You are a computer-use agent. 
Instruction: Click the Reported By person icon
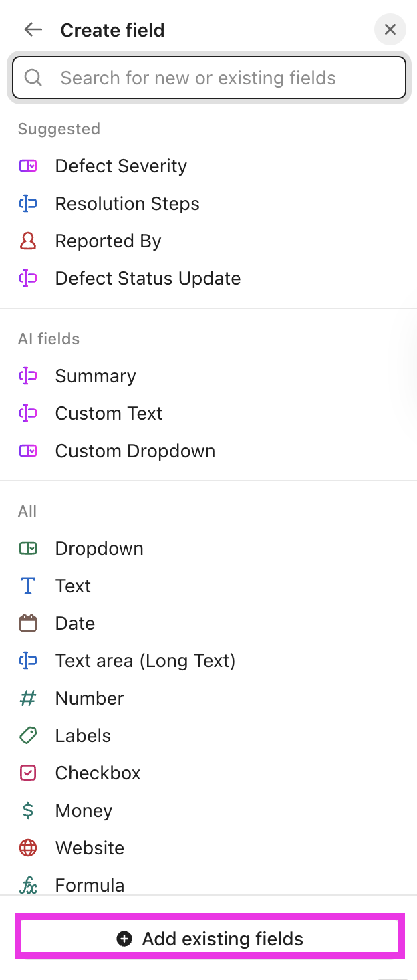(27, 241)
